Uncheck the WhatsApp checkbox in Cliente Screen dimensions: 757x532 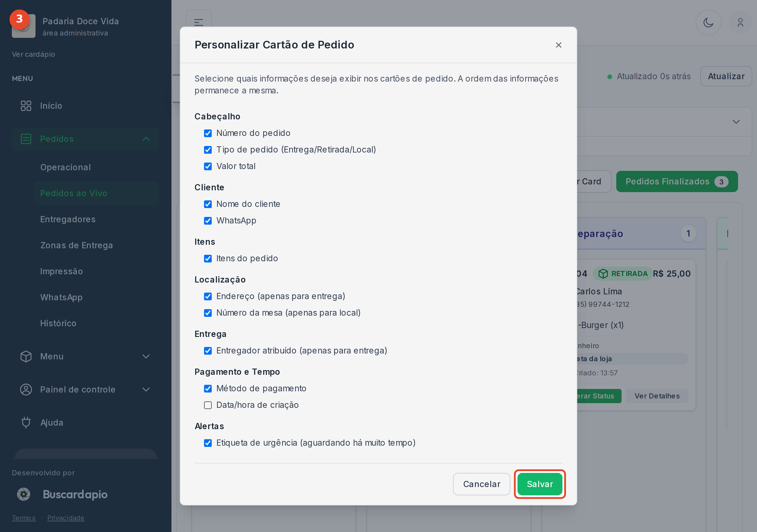click(x=208, y=220)
